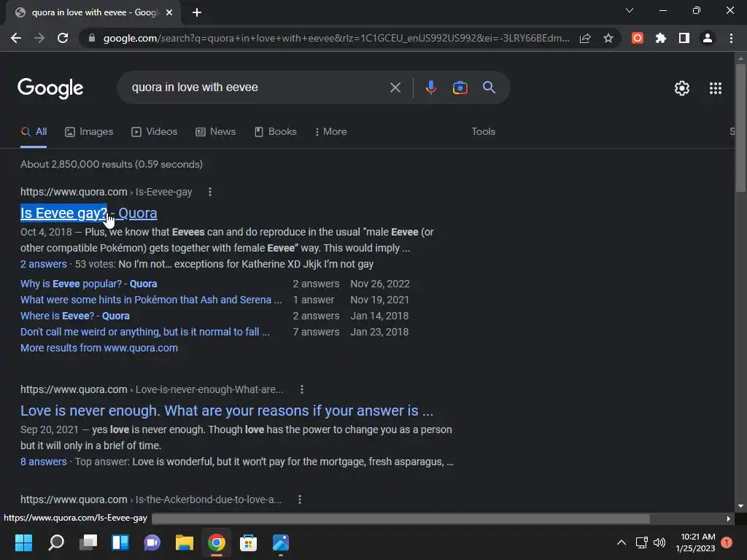Open Where is Eevee? Quora link
This screenshot has width=747, height=560.
click(x=75, y=316)
